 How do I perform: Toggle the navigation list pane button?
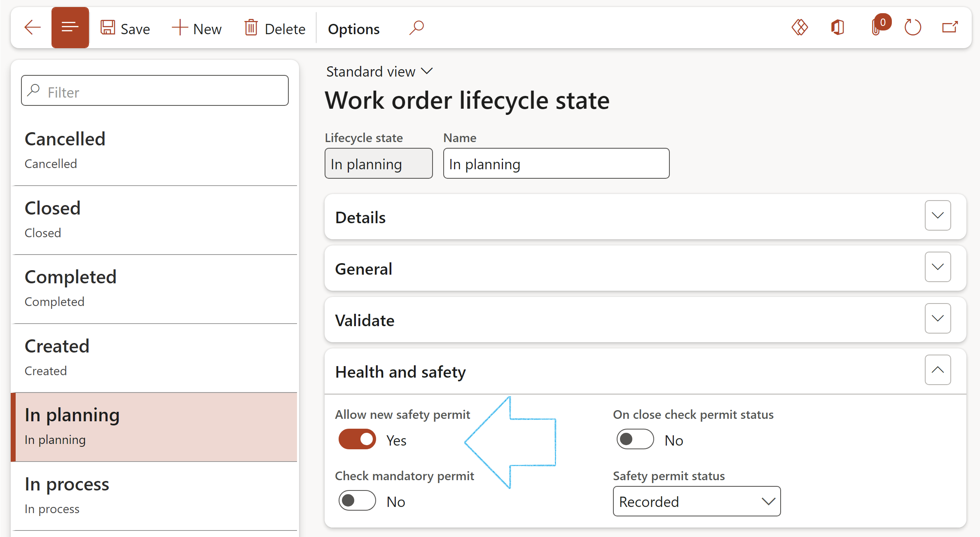tap(70, 28)
